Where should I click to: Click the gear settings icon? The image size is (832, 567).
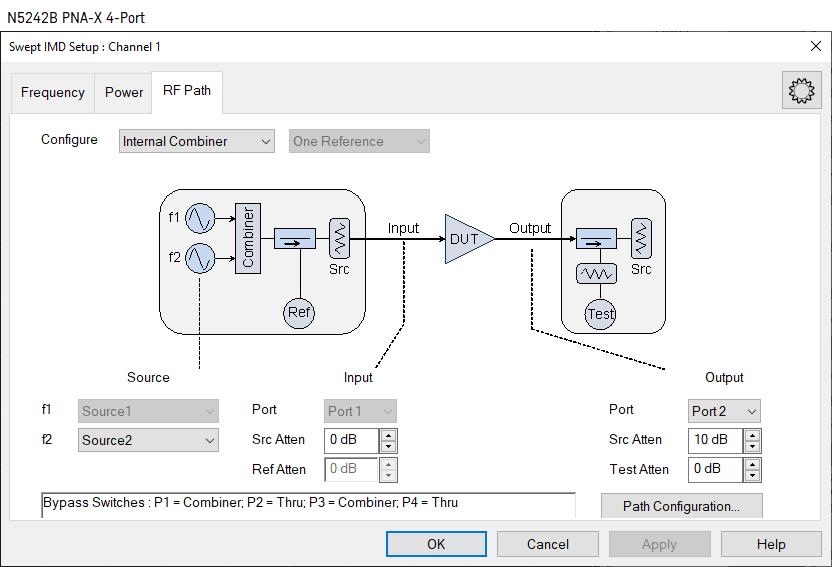[x=801, y=91]
